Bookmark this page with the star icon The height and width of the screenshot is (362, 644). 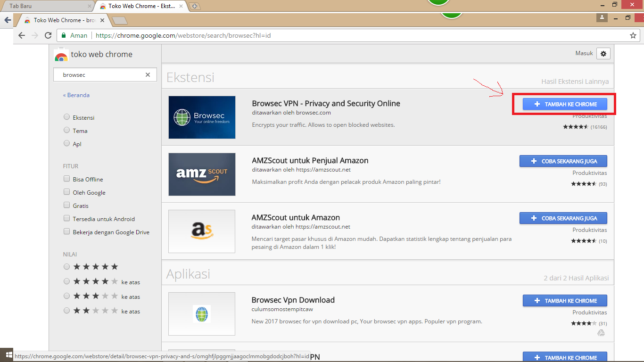[633, 35]
